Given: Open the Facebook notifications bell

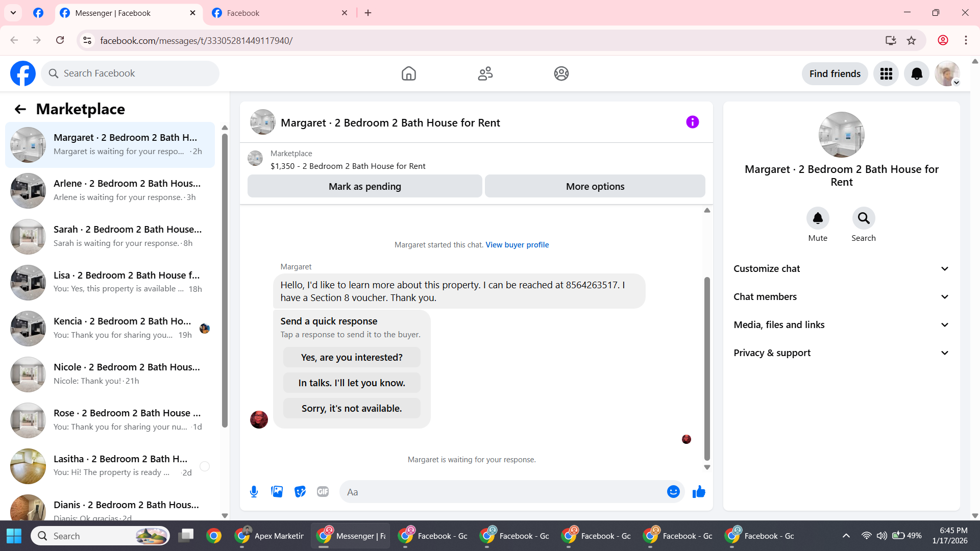Looking at the screenshot, I should (x=917, y=74).
